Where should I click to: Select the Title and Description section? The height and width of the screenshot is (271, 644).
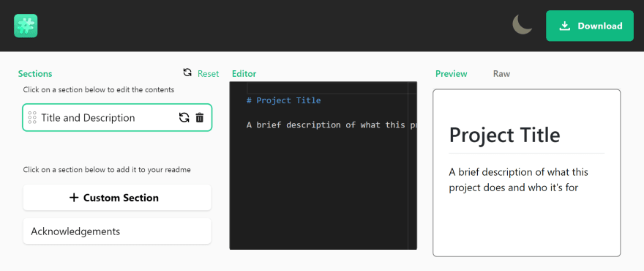pos(117,118)
